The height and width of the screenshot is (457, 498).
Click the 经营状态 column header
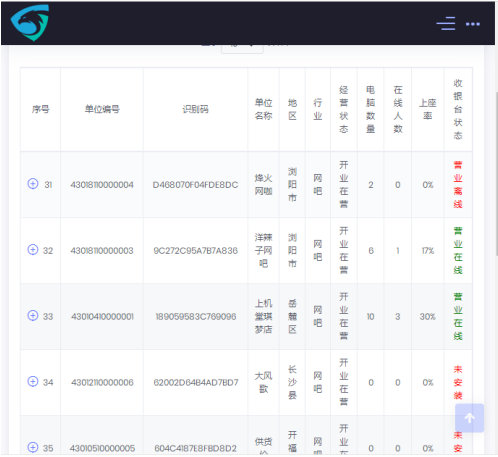(x=344, y=109)
